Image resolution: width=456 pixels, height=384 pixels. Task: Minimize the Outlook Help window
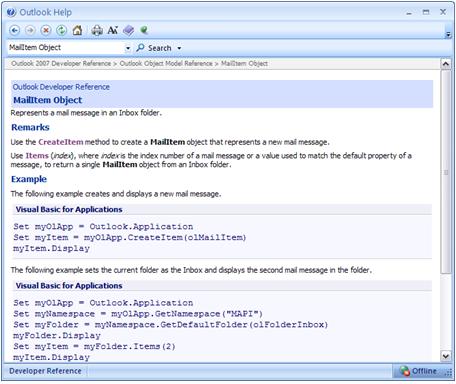409,13
